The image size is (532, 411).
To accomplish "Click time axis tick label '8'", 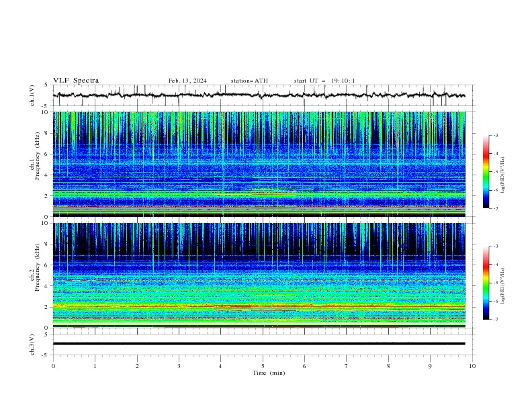I will click(388, 366).
